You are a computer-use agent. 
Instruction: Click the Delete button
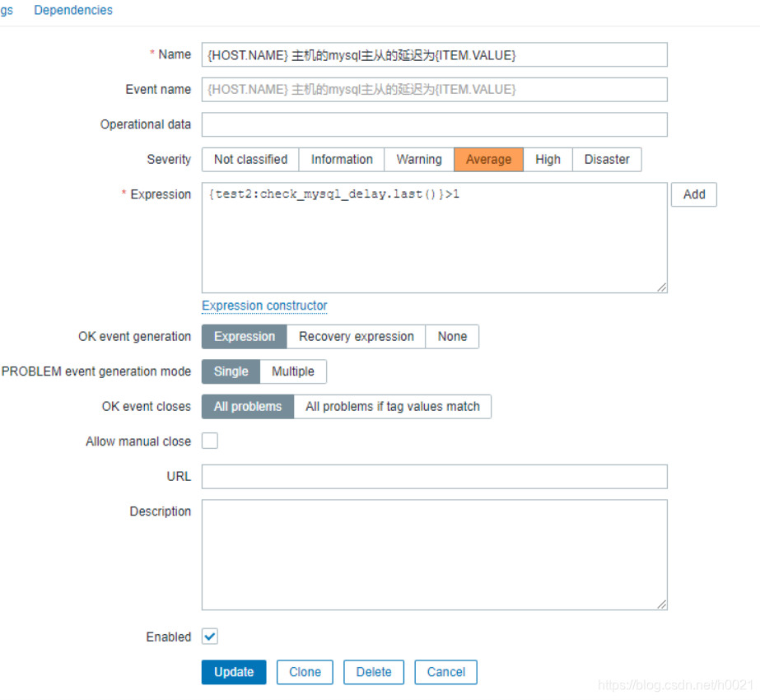tap(374, 672)
